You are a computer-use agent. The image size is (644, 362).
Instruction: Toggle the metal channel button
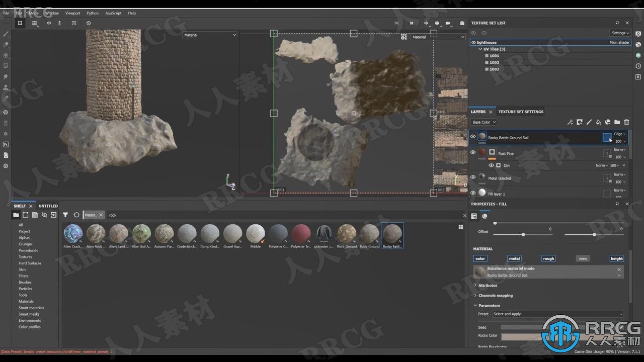click(514, 258)
